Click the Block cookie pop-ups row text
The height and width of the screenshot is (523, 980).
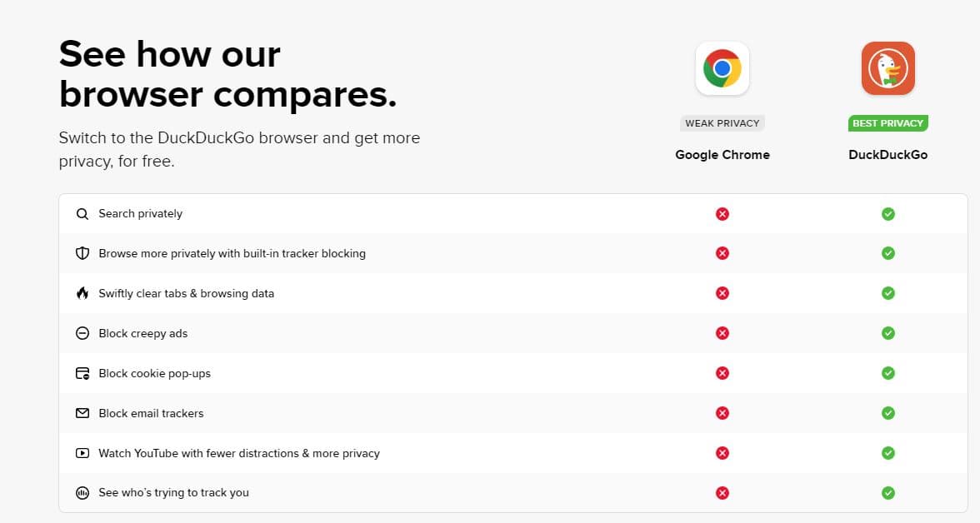click(154, 373)
